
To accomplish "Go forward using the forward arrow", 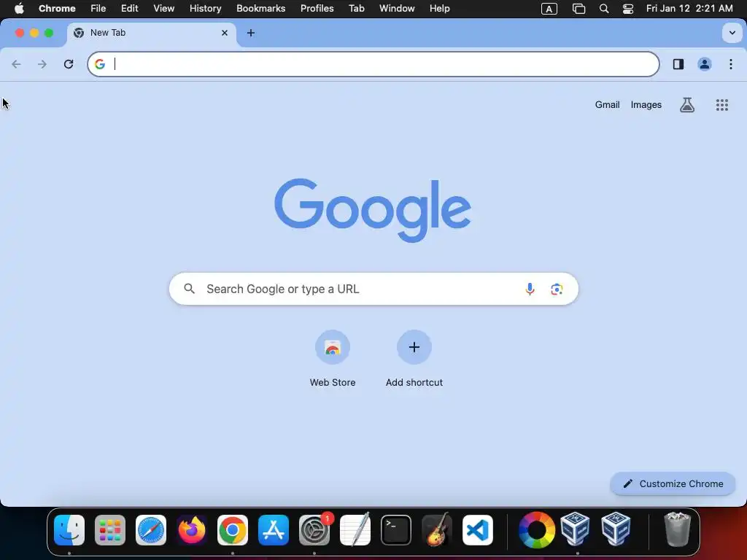I will [42, 64].
